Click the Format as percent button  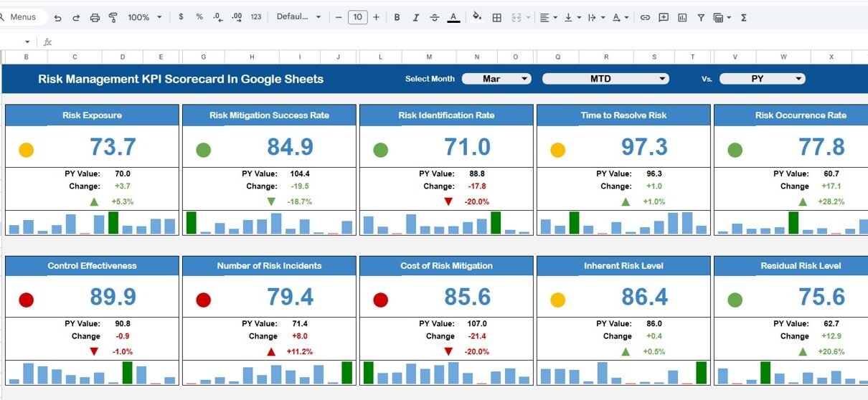pyautogui.click(x=199, y=17)
